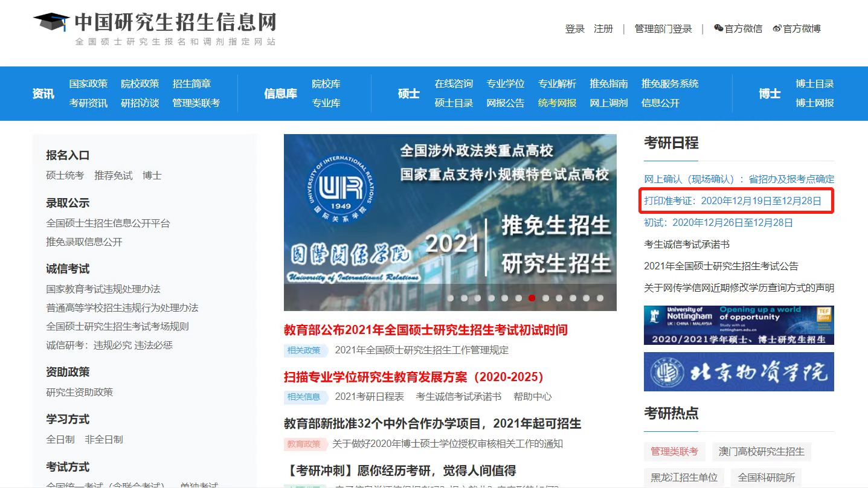
Task: Click the 北京物资学院 banner image
Action: pos(739,371)
